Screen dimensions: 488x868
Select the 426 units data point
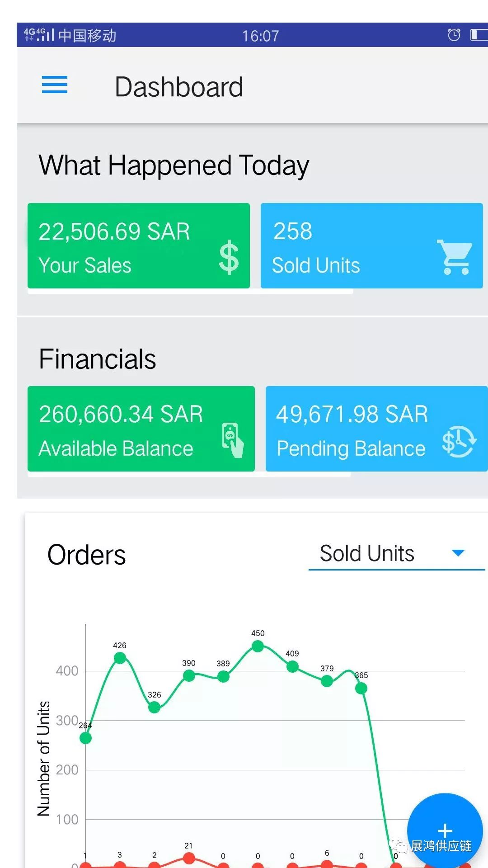point(120,658)
